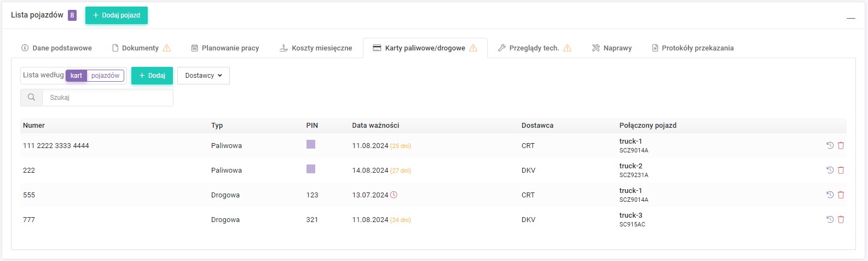Click warning triangle on Przeglądy tech. tab
Image resolution: width=868 pixels, height=261 pixels.
point(568,48)
